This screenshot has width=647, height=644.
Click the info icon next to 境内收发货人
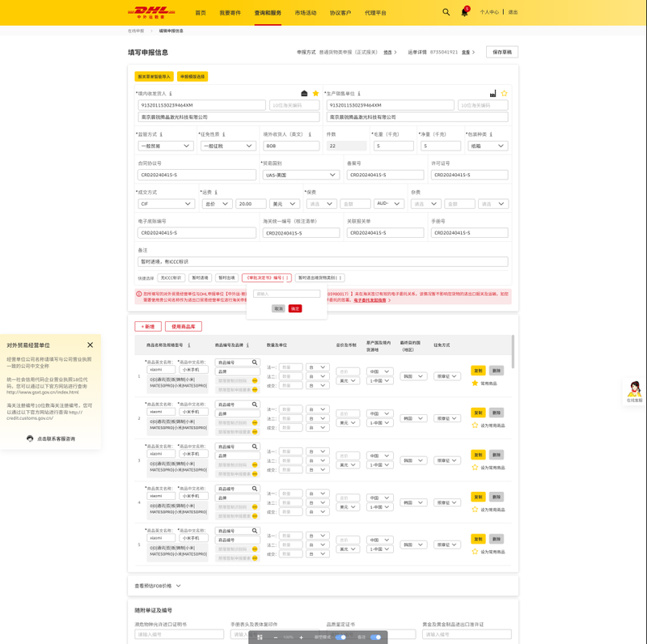click(x=171, y=94)
